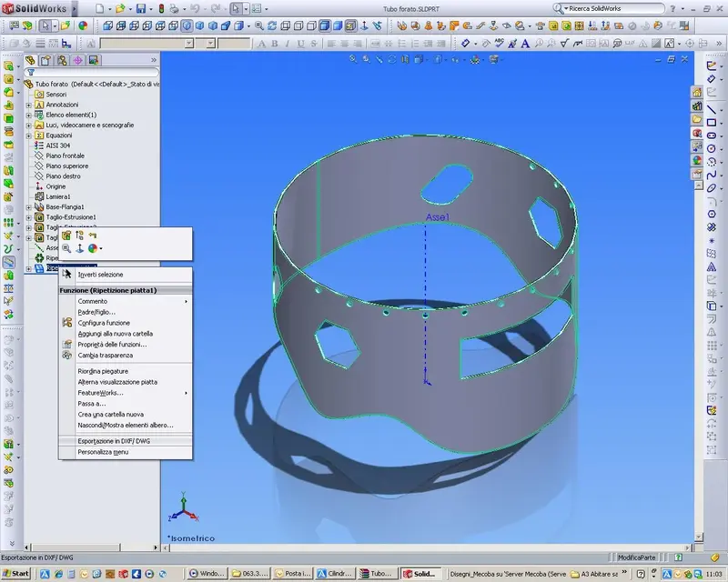The height and width of the screenshot is (582, 728).
Task: Click the Zoom to fit magnifier in viewport
Action: pos(353,59)
